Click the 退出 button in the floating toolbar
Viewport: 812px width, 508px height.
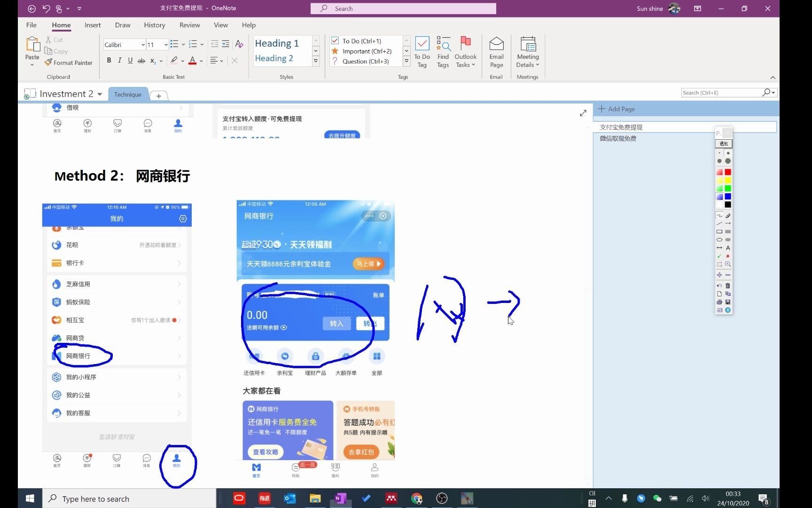point(724,143)
